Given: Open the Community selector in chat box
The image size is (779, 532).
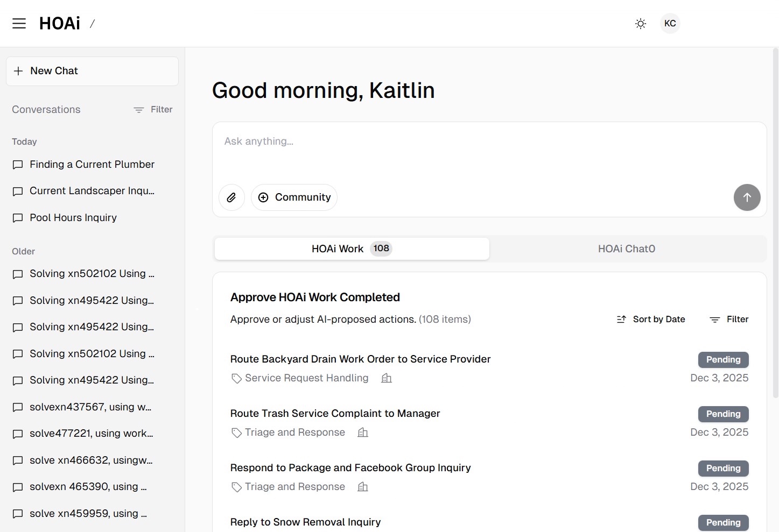Looking at the screenshot, I should [294, 197].
